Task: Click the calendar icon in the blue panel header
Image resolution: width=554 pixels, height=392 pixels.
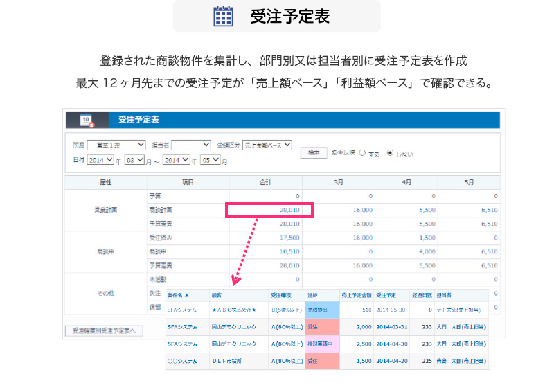Action: (87, 120)
